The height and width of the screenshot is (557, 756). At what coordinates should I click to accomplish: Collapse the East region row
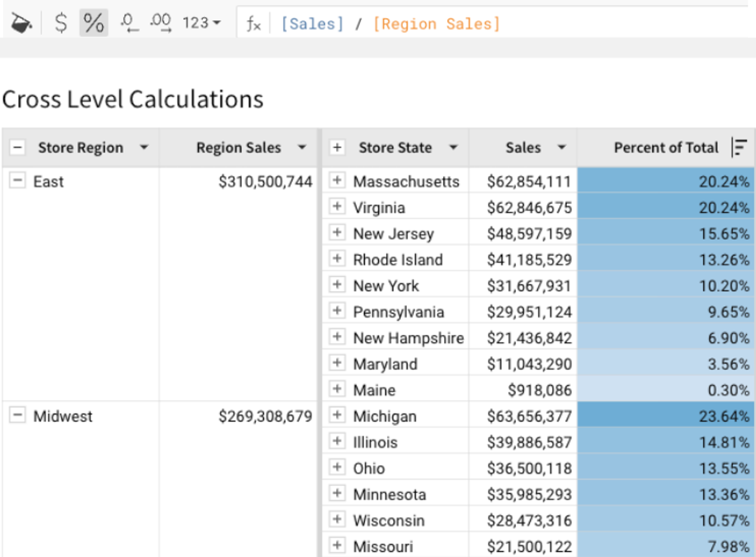click(18, 180)
